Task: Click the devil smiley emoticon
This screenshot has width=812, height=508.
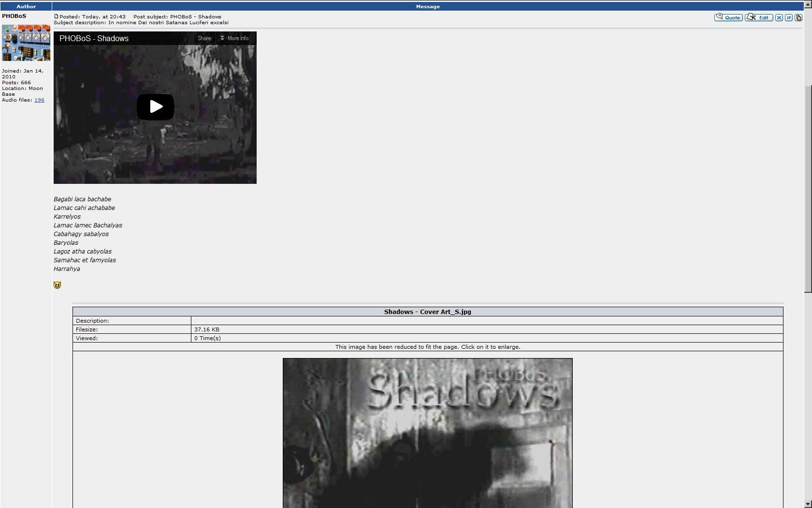Action: click(57, 285)
